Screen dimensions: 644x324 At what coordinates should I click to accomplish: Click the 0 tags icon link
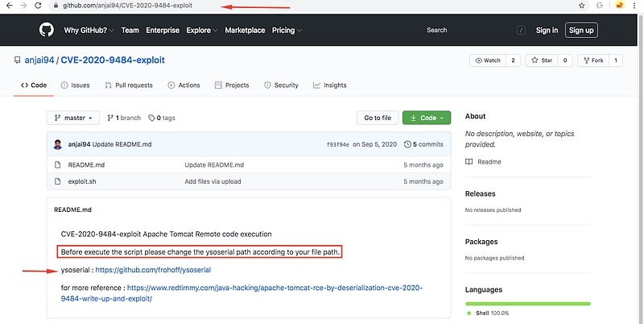click(161, 118)
